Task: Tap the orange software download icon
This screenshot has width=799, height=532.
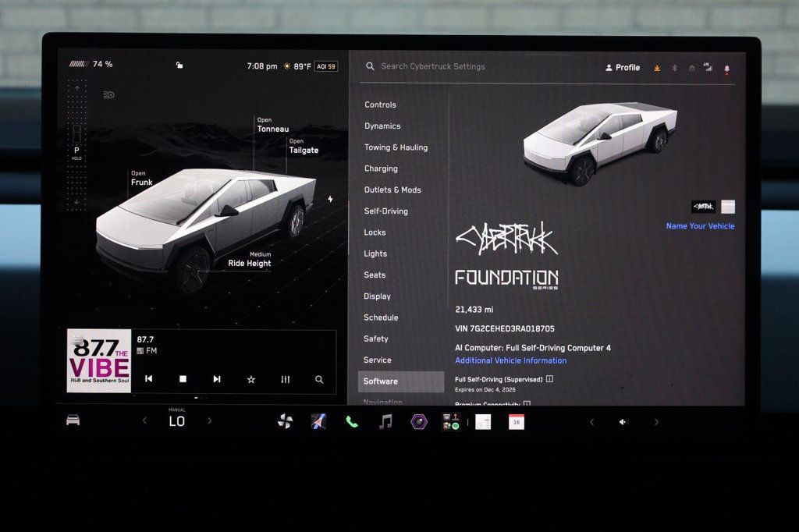Action: coord(657,68)
